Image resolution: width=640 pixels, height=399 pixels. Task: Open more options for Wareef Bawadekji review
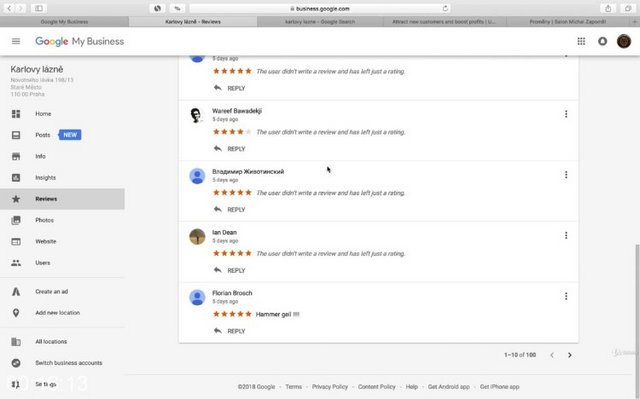point(566,114)
